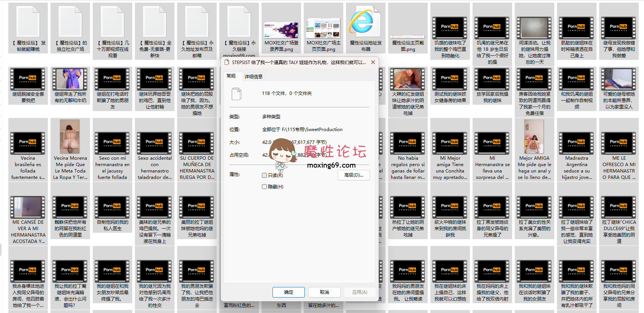
Task: Click the multi-file icon in the properties dialog
Action: pyautogui.click(x=236, y=94)
